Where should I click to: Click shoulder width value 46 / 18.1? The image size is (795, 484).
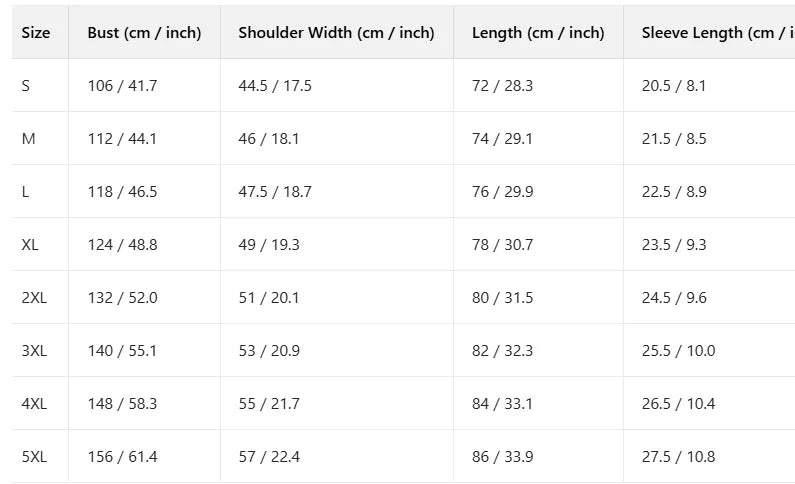point(269,139)
